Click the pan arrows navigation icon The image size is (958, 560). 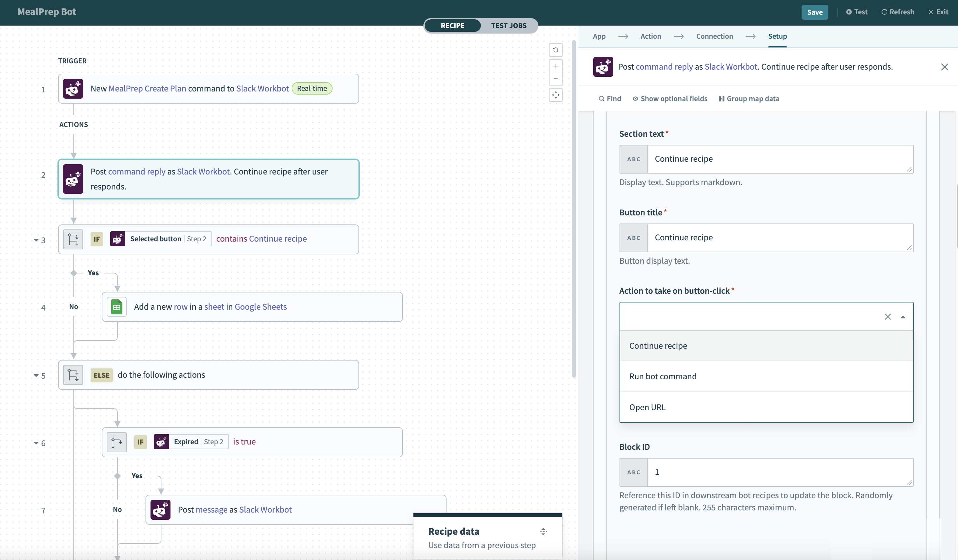point(556,95)
